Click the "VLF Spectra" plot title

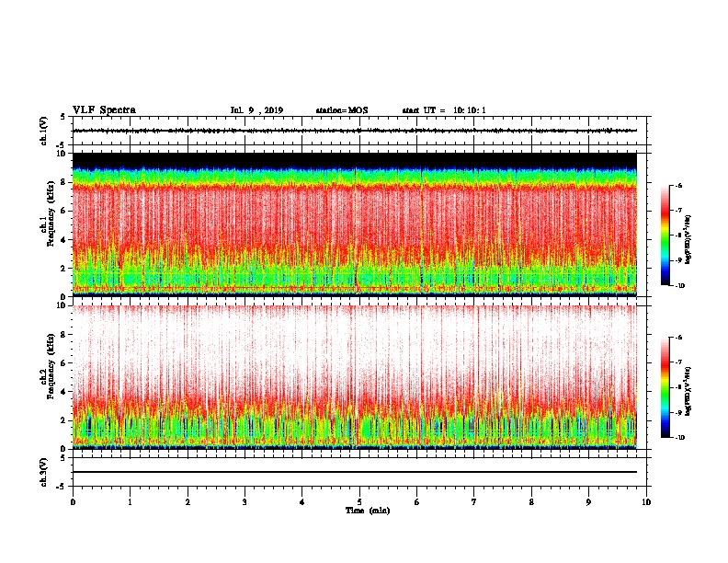104,110
